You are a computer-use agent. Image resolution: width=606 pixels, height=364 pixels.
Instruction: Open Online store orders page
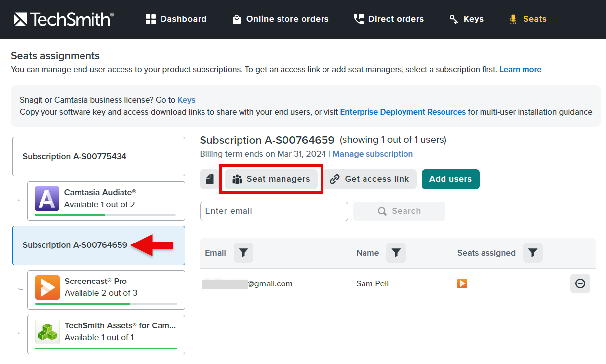pos(281,19)
